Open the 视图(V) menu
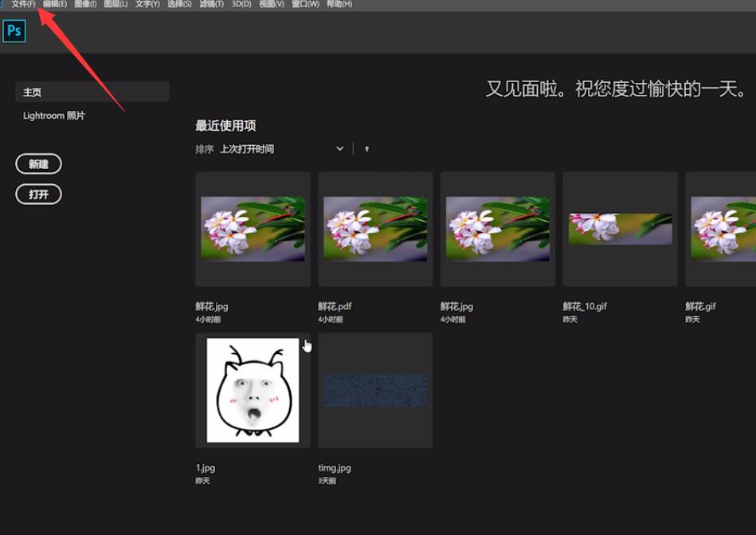The image size is (756, 535). click(272, 4)
